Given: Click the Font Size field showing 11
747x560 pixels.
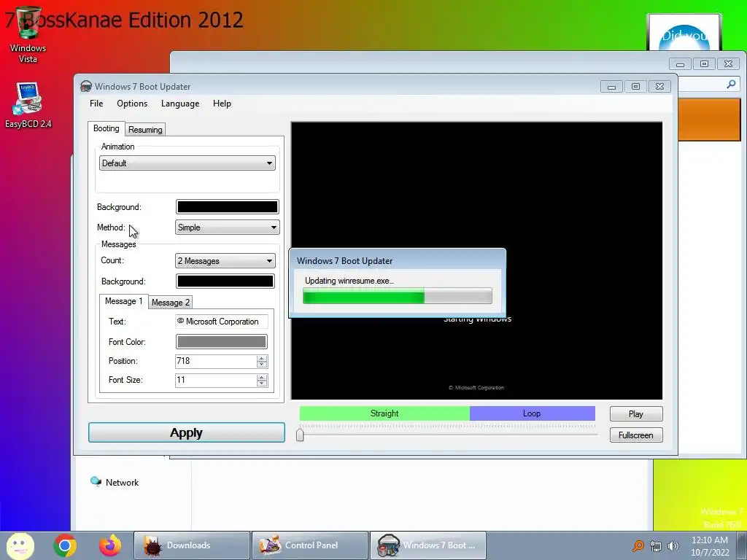Looking at the screenshot, I should (216, 380).
